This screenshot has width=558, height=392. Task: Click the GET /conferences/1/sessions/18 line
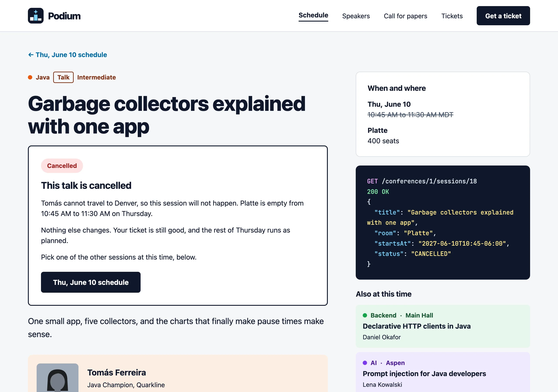click(422, 181)
